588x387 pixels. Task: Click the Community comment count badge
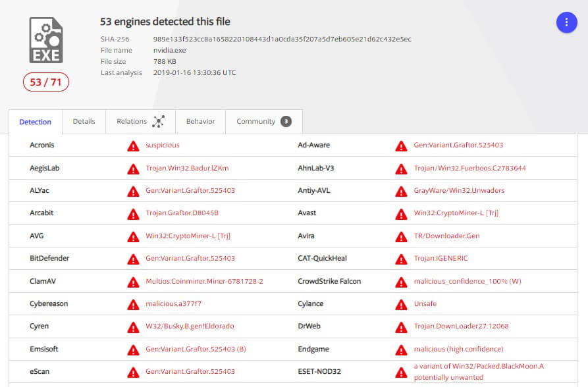[286, 122]
